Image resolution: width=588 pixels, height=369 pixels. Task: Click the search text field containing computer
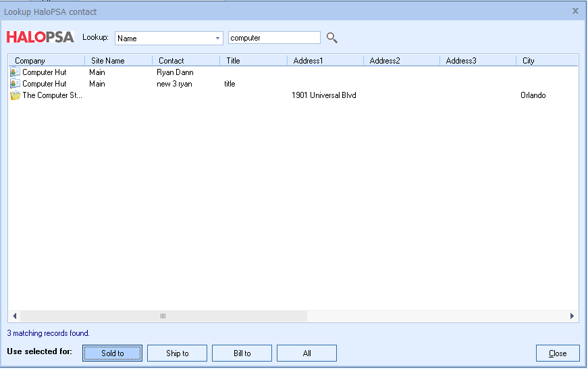pyautogui.click(x=274, y=38)
